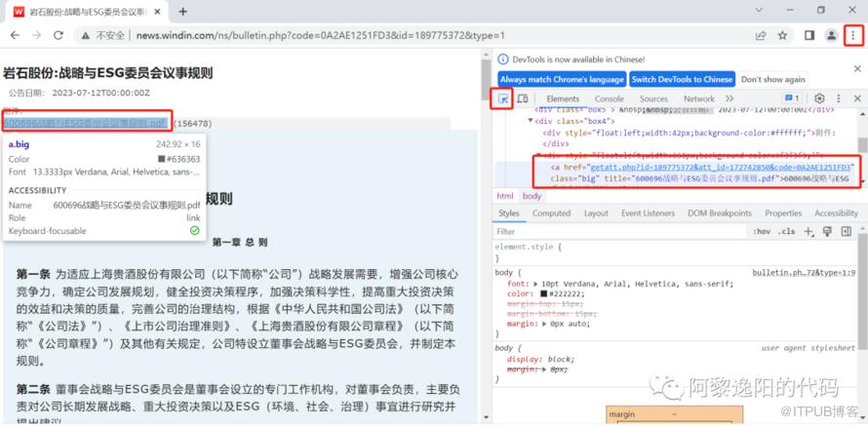Dismiss the DevTools language notification

pos(857,68)
